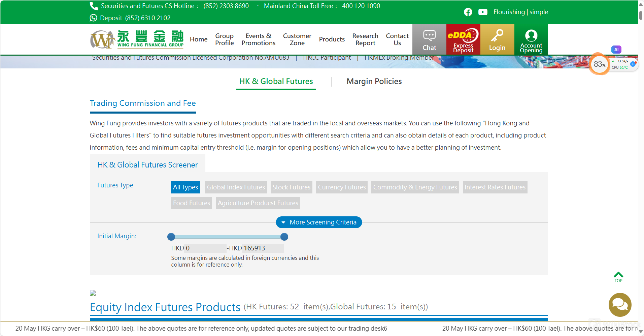Filter by Currency Futures
This screenshot has width=644, height=336.
coord(342,187)
